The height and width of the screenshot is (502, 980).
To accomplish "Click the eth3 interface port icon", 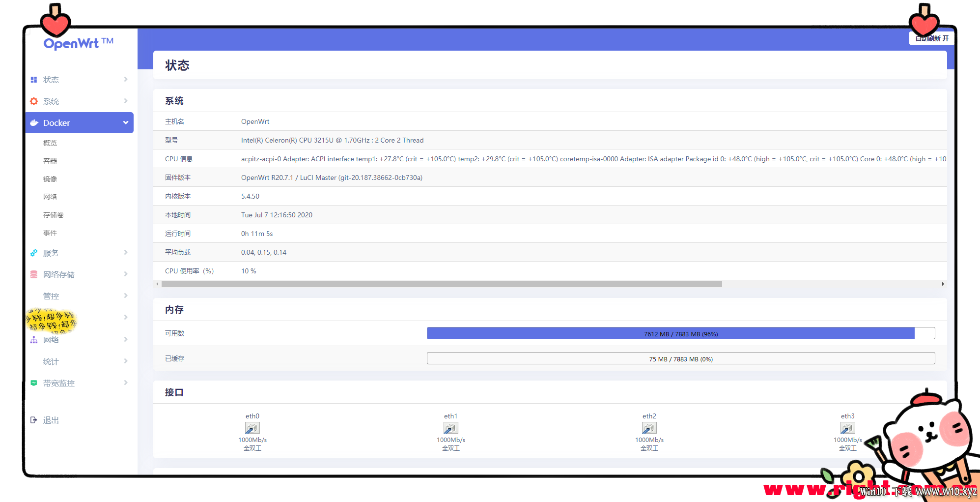I will (848, 428).
